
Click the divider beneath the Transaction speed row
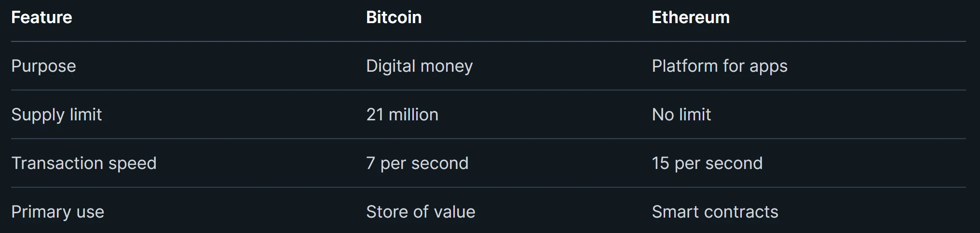[x=488, y=187]
